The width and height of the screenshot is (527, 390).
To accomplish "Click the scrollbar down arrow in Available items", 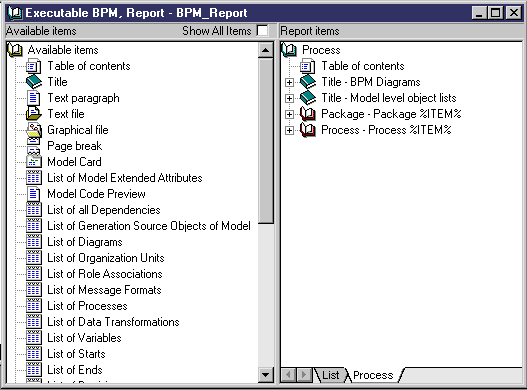I will [266, 375].
